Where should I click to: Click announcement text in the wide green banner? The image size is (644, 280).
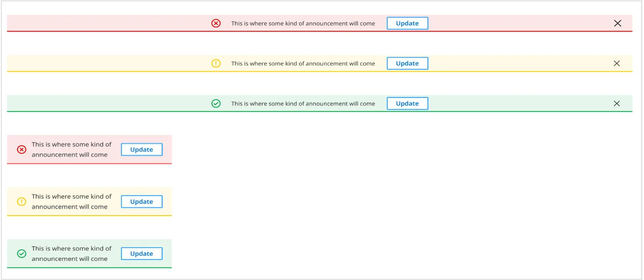(303, 104)
